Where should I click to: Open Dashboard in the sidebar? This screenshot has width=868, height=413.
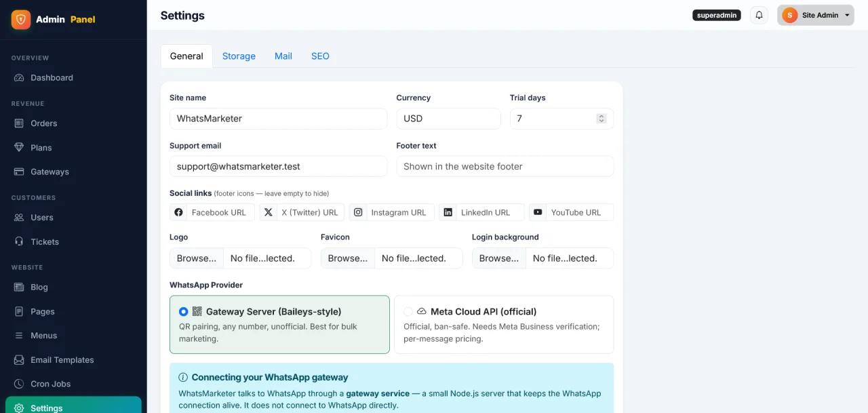73,78
